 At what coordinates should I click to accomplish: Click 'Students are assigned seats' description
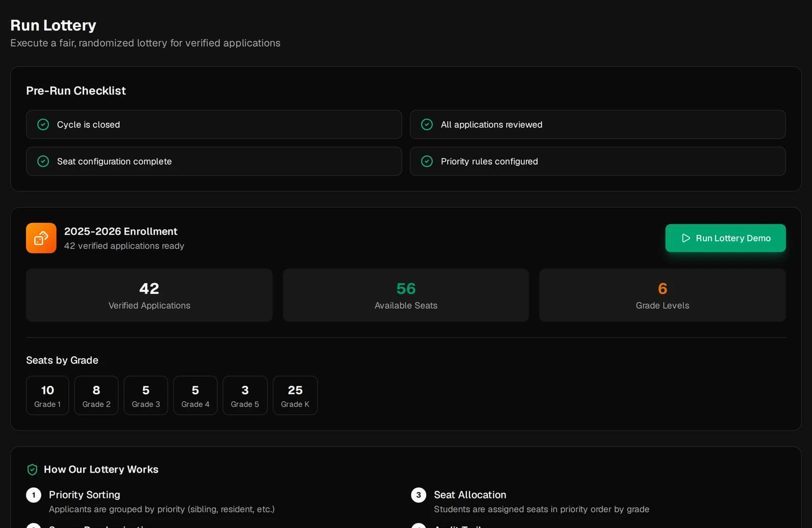(542, 509)
